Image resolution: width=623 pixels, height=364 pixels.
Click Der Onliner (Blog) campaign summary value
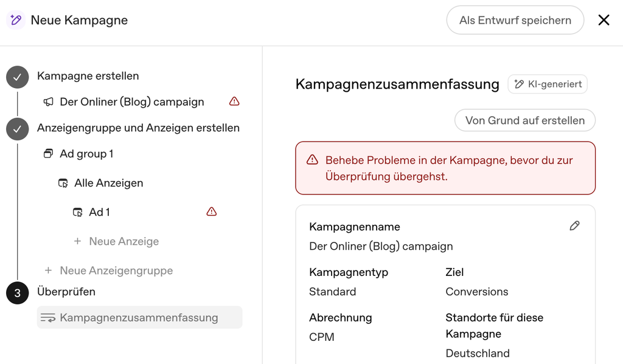coord(381,247)
